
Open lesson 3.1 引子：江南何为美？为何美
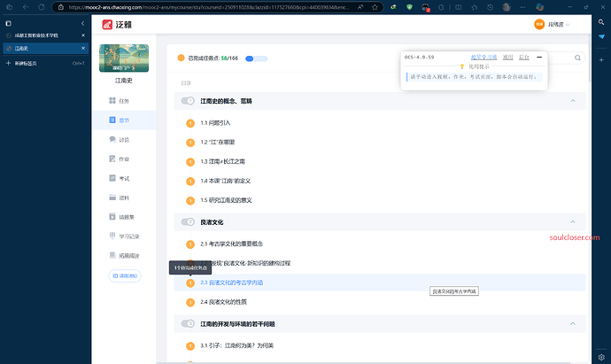[237, 345]
